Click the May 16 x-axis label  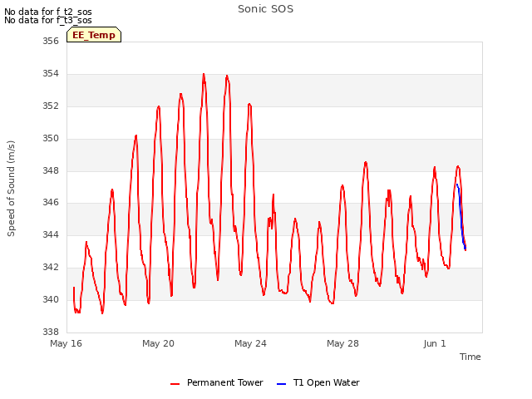click(66, 343)
